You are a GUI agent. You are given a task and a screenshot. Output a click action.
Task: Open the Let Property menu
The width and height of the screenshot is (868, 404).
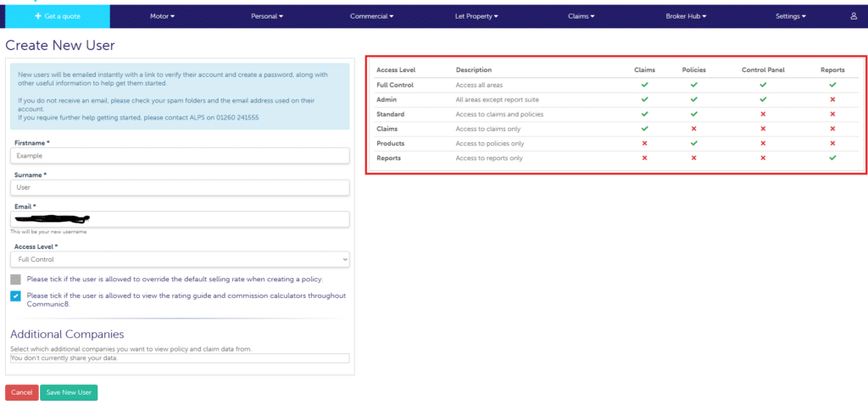[x=476, y=16]
